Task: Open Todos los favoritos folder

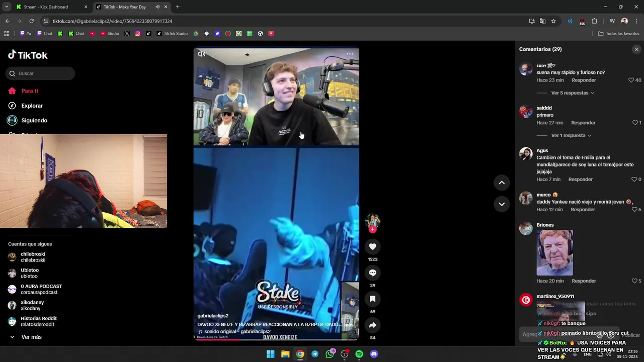Action: click(618, 34)
